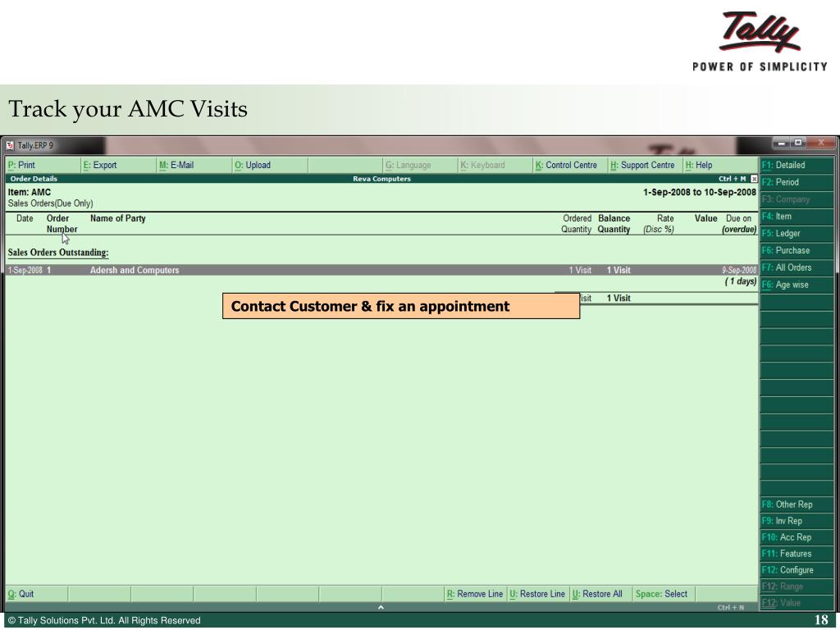840x630 pixels.
Task: Open F9: Inv Rep
Action: click(797, 521)
